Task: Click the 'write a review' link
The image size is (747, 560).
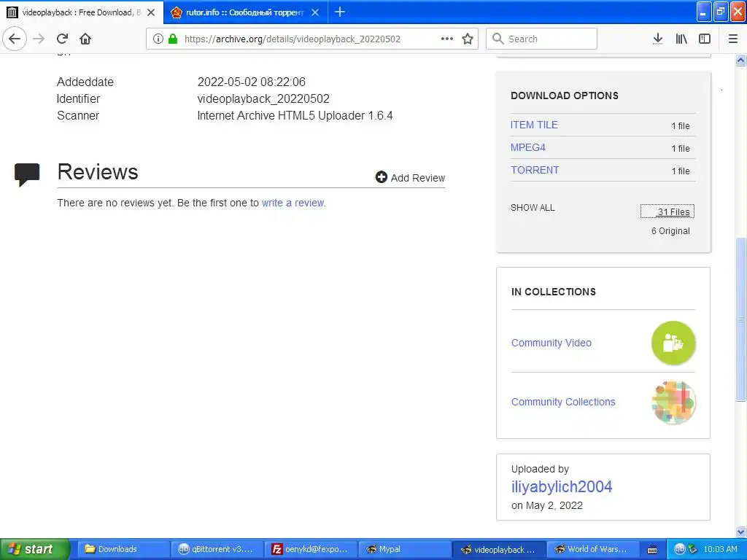Action: (293, 203)
